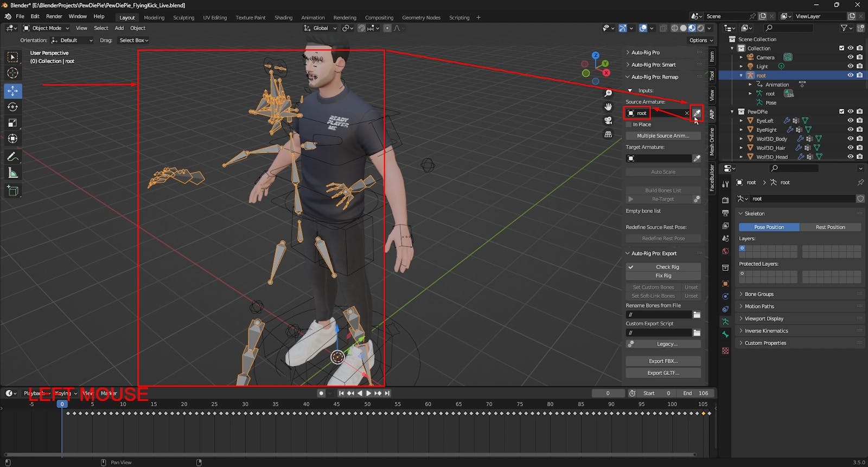Hide the Light in viewport
The height and width of the screenshot is (467, 868).
(850, 66)
